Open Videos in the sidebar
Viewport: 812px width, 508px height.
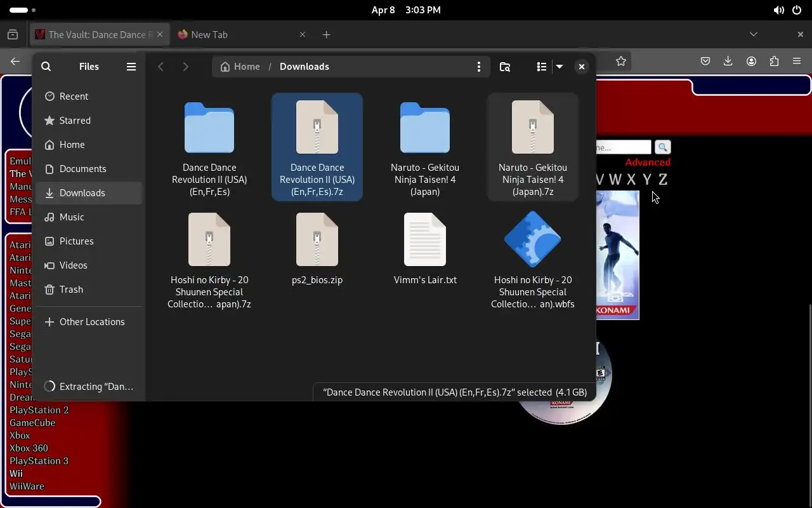coord(89,265)
